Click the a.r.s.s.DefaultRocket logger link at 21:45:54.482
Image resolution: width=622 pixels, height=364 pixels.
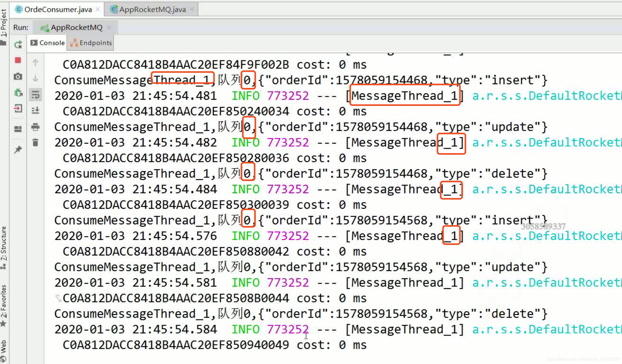pos(547,142)
